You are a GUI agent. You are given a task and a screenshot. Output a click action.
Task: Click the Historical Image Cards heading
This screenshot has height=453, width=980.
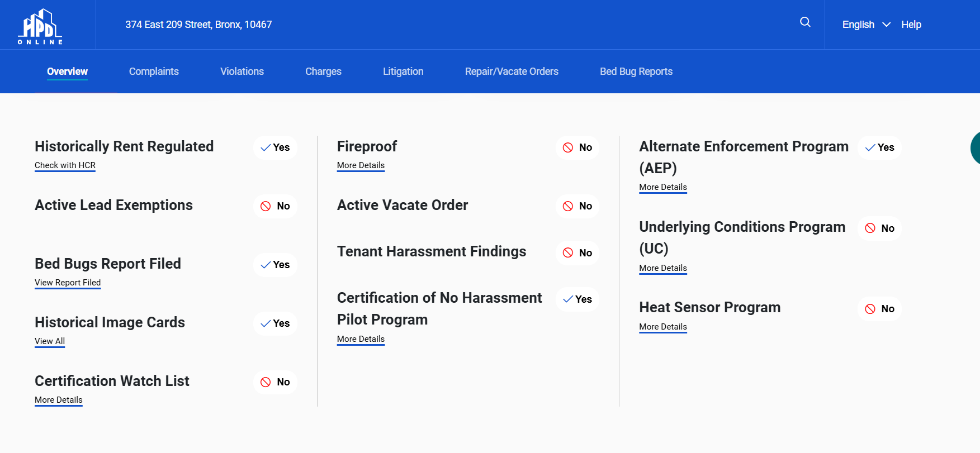[110, 322]
